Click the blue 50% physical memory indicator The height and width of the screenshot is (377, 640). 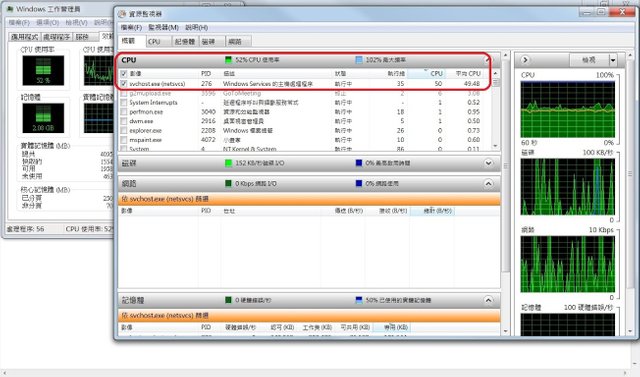[359, 300]
